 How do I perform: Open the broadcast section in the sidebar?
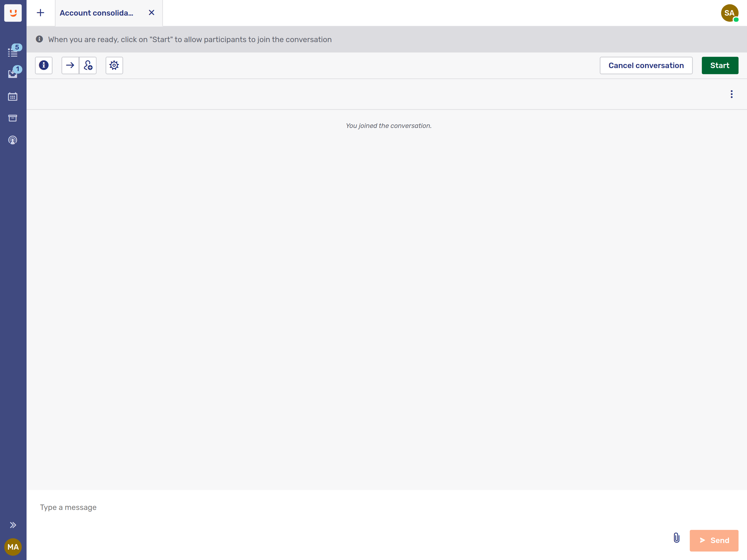tap(13, 140)
